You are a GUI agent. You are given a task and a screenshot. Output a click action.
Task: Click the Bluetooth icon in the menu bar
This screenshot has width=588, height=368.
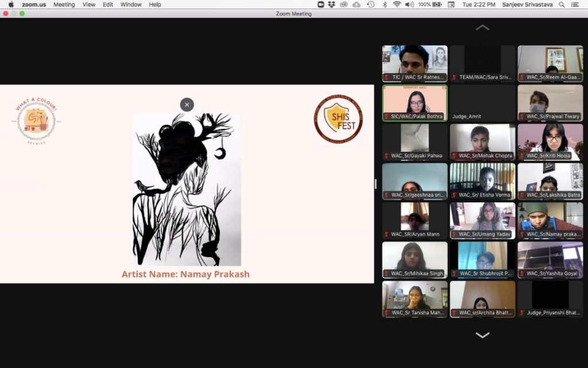coord(384,5)
